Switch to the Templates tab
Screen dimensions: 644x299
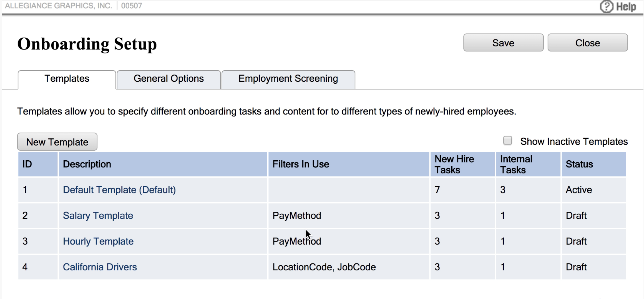pos(67,79)
